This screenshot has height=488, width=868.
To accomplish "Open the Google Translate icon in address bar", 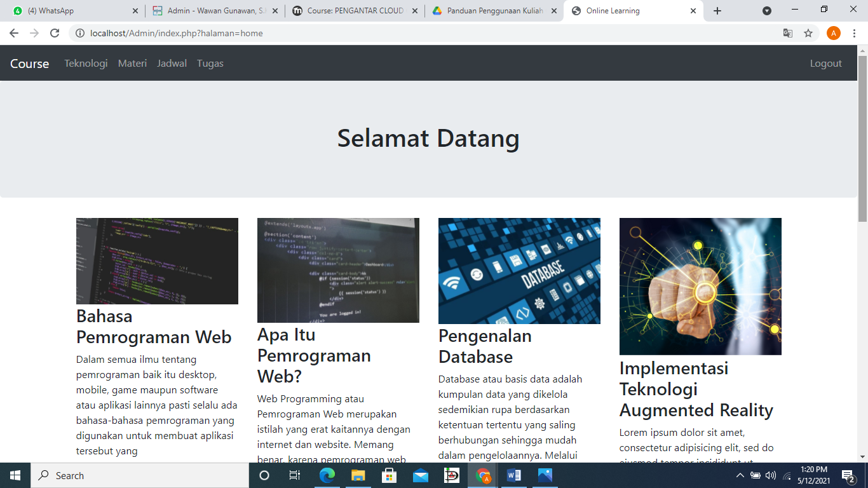I will click(788, 33).
